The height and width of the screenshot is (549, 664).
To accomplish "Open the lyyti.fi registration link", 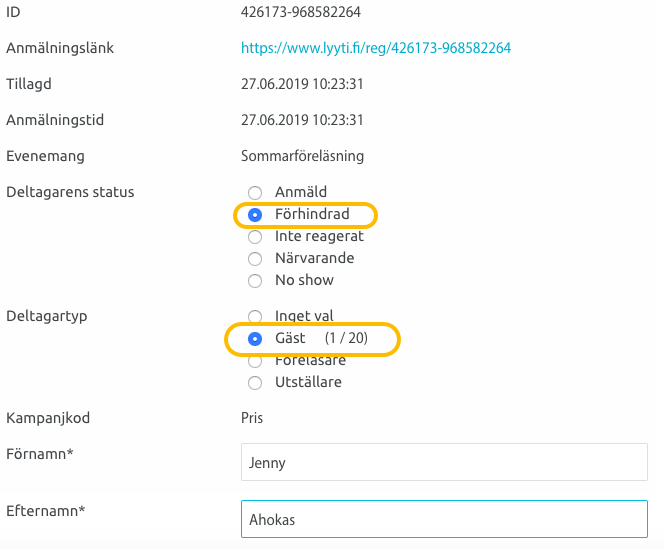I will (x=376, y=48).
